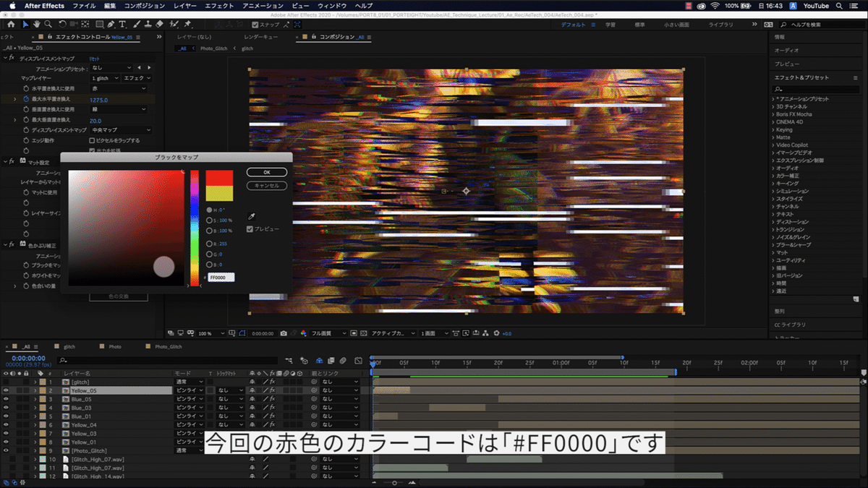Screen dimensions: 868x488
Task: Hide the Yellow__05 layer visibility eye
Action: (6, 390)
